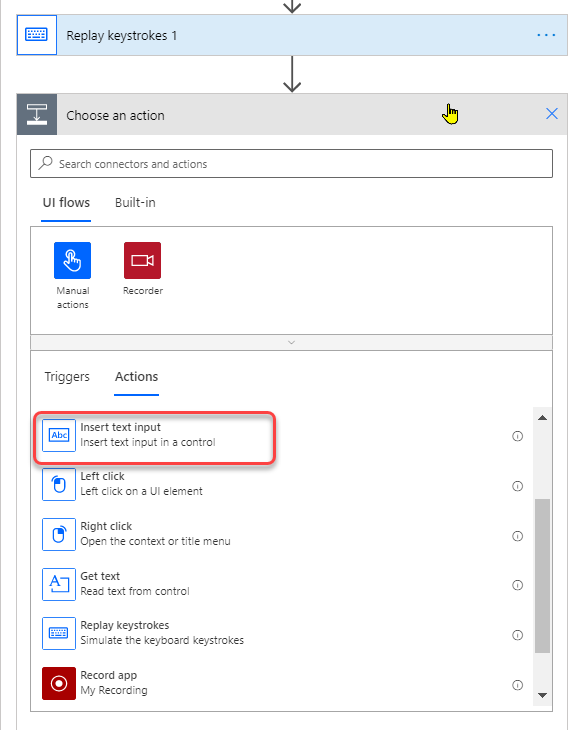Click the actions list scrollbar down arrow
This screenshot has width=578, height=730.
(x=542, y=695)
